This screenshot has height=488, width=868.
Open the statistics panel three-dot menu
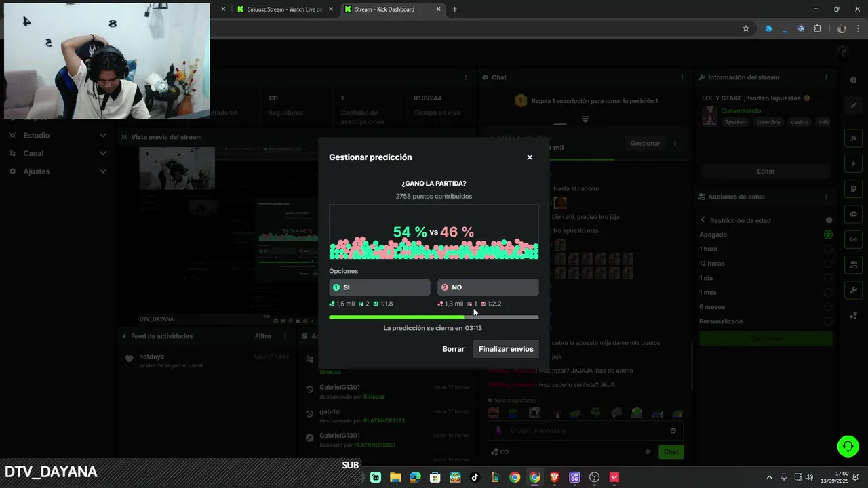click(466, 77)
